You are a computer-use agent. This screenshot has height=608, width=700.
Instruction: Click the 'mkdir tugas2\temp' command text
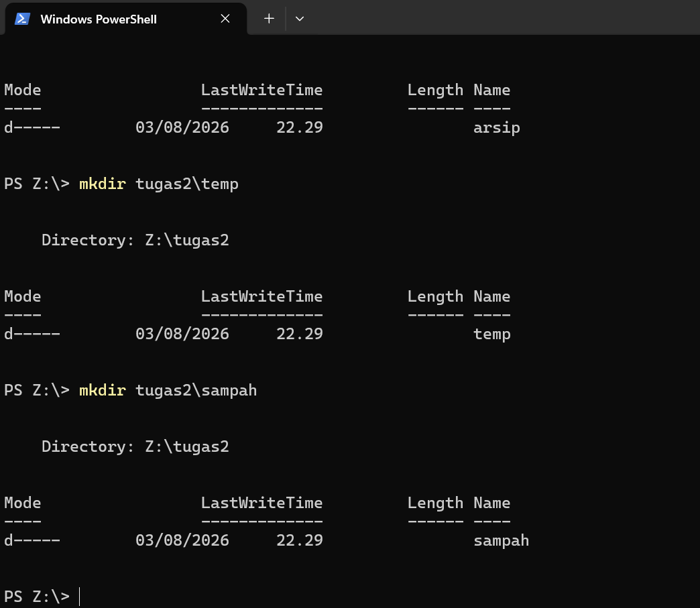tap(158, 184)
